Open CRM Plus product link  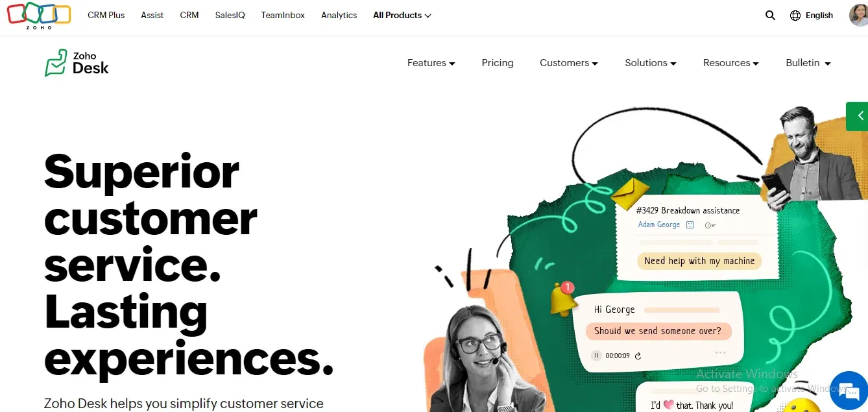coord(106,15)
